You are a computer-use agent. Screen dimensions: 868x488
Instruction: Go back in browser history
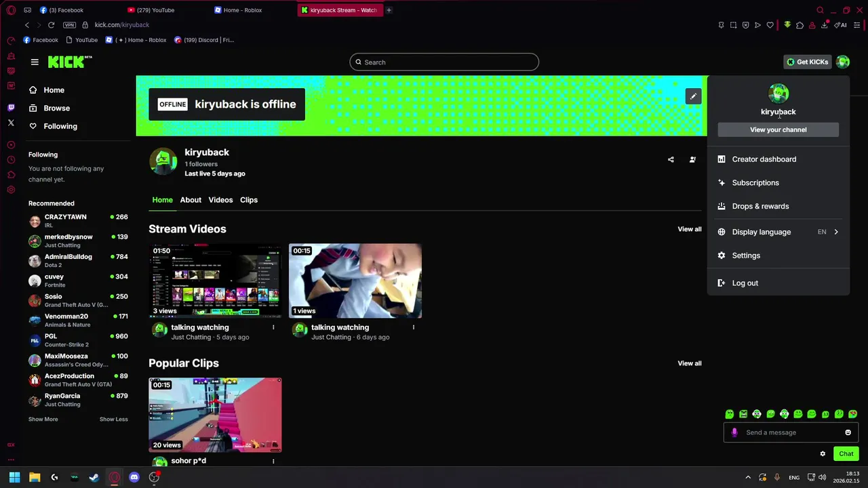click(x=27, y=25)
